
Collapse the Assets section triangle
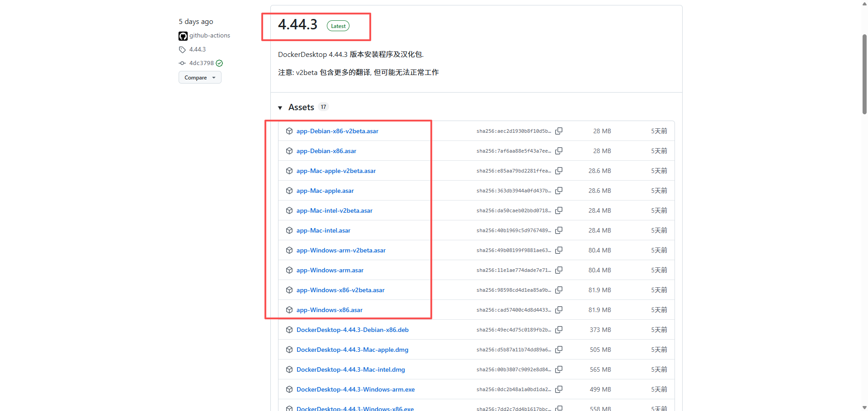(280, 107)
